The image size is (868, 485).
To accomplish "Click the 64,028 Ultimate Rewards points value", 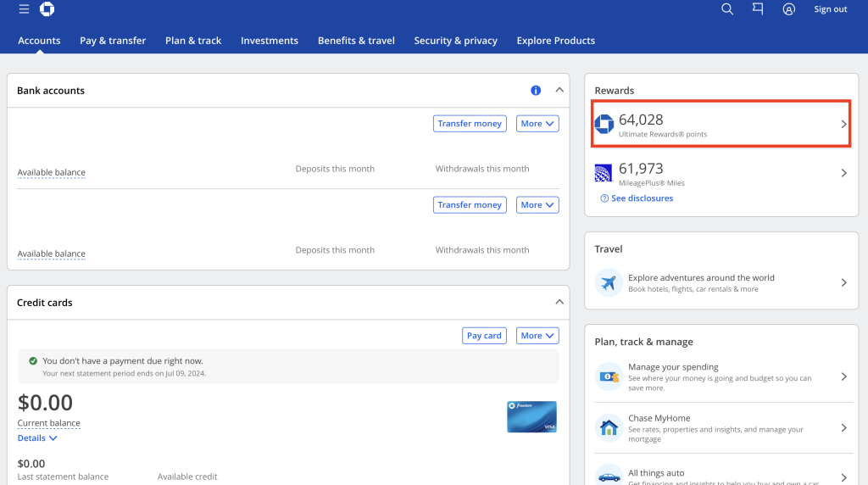I will click(641, 120).
